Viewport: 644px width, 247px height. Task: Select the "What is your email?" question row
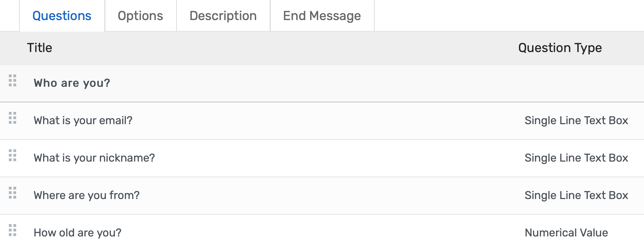pos(83,120)
